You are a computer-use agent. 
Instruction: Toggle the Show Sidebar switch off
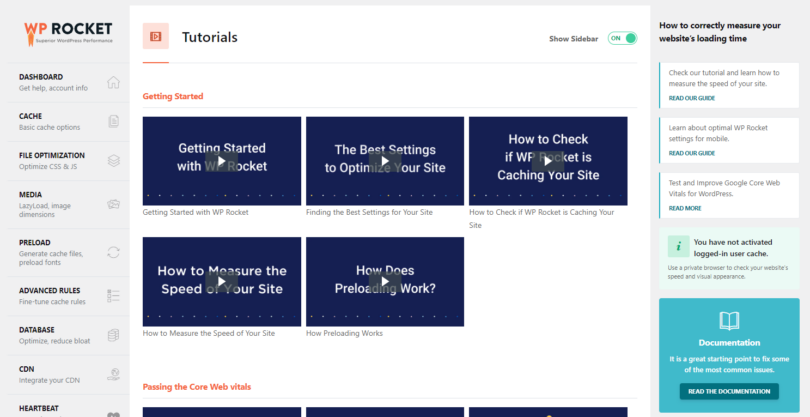622,38
